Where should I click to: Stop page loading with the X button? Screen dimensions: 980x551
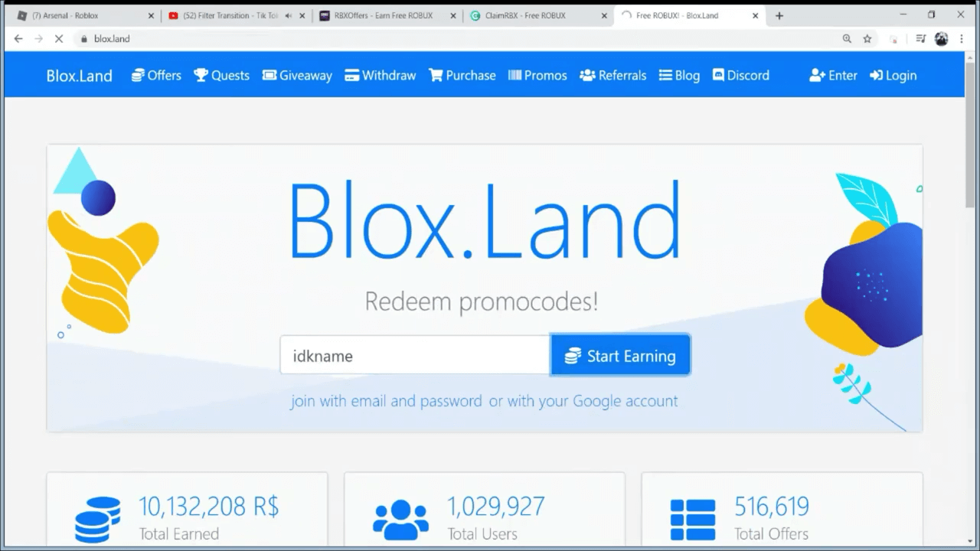[x=58, y=39]
